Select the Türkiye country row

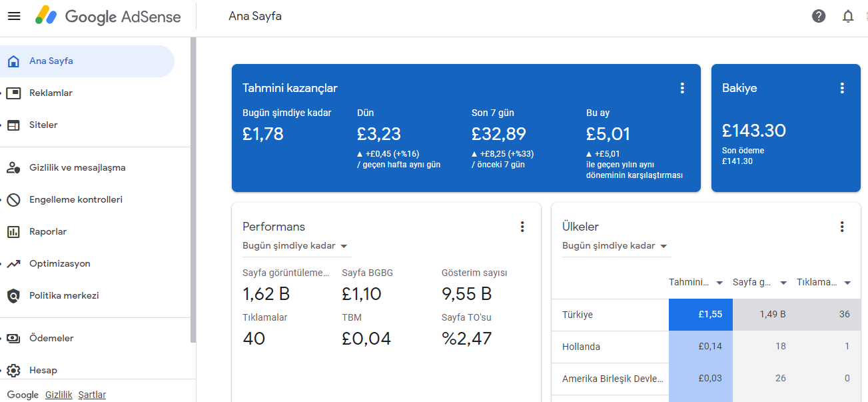coord(706,315)
